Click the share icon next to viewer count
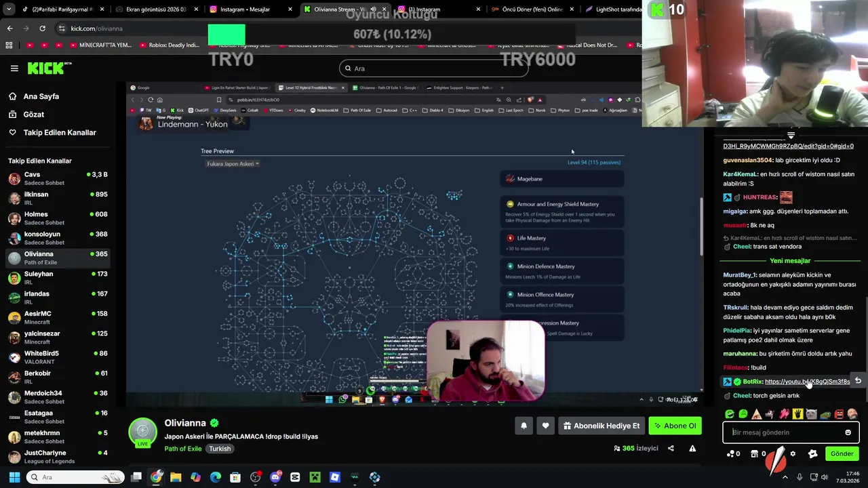 click(671, 448)
